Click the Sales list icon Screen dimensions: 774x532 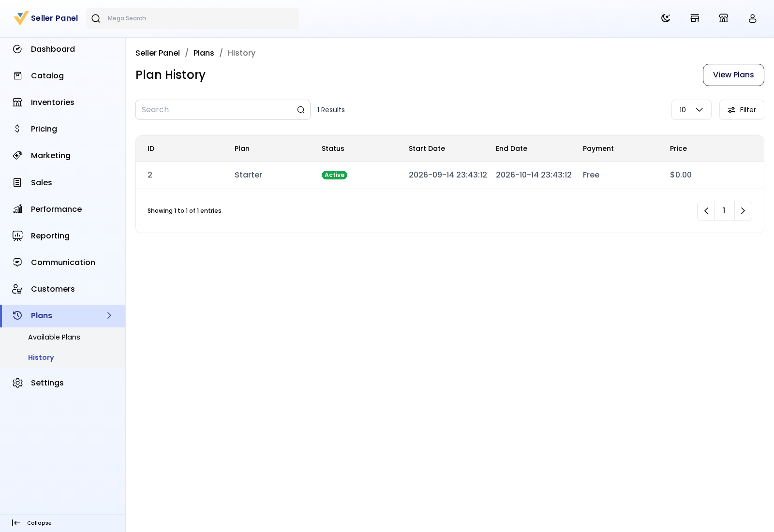(x=17, y=183)
